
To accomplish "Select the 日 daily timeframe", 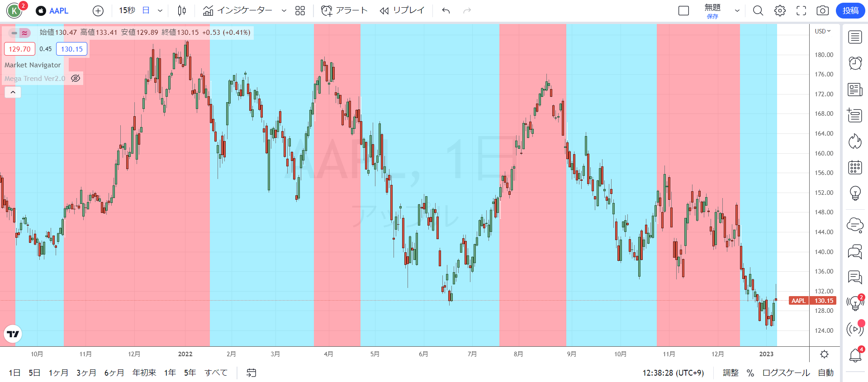I will (146, 10).
